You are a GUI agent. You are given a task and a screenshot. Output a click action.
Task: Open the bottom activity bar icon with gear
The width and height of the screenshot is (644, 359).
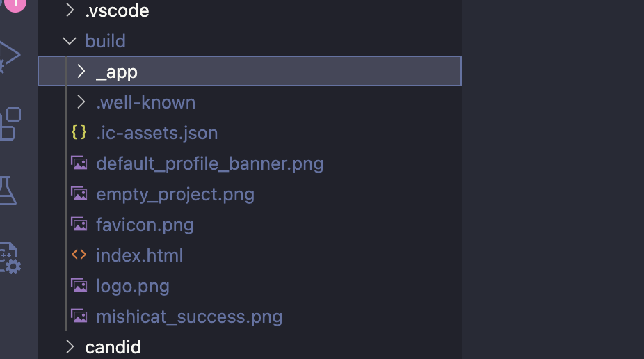[10, 259]
